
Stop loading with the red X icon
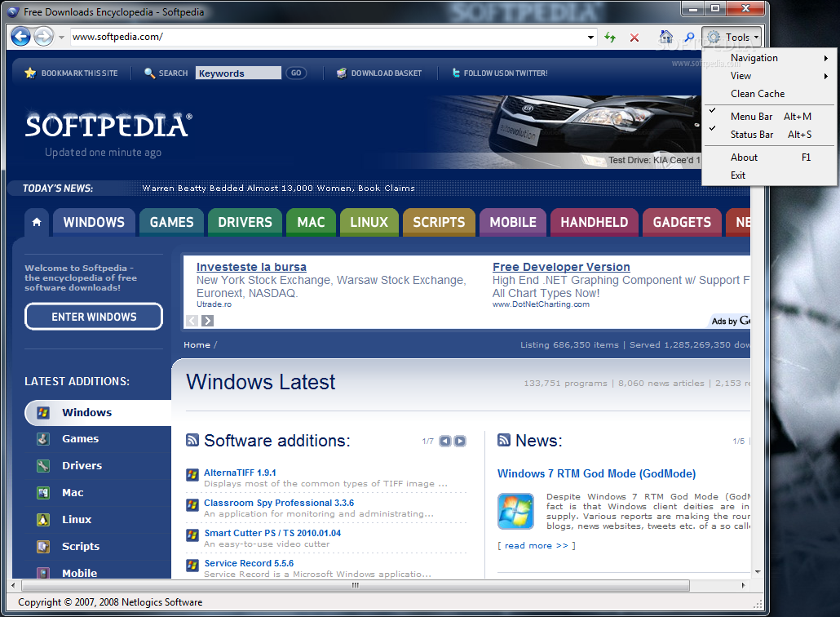634,37
